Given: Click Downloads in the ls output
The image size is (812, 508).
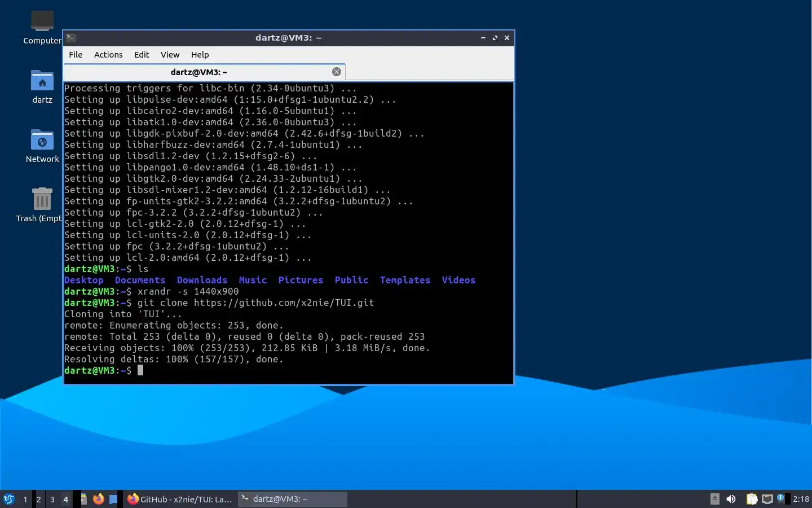Looking at the screenshot, I should [x=202, y=280].
